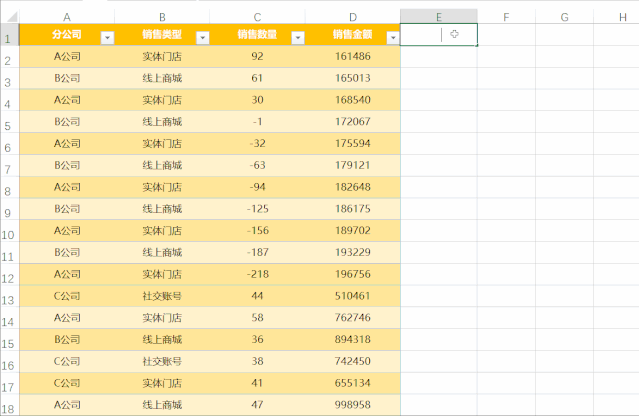Viewport: 639px width, 416px height.
Task: Click the cell with value -218
Action: (x=257, y=274)
